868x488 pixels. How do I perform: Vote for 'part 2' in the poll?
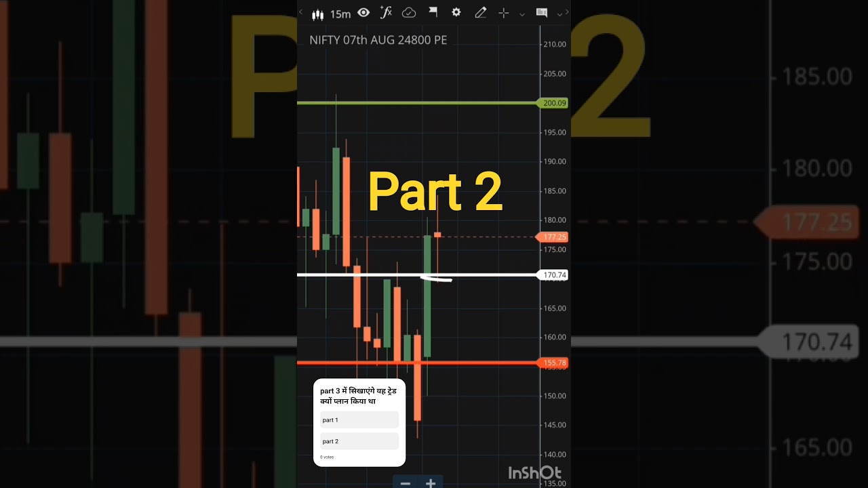point(359,441)
